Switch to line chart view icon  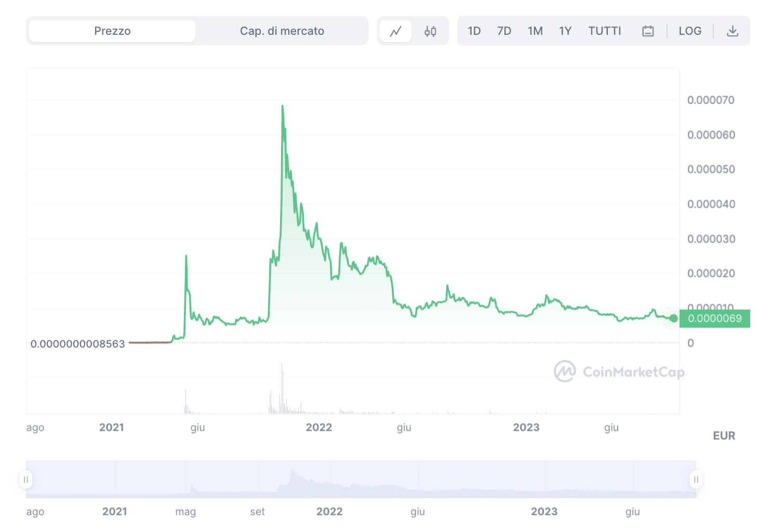396,31
